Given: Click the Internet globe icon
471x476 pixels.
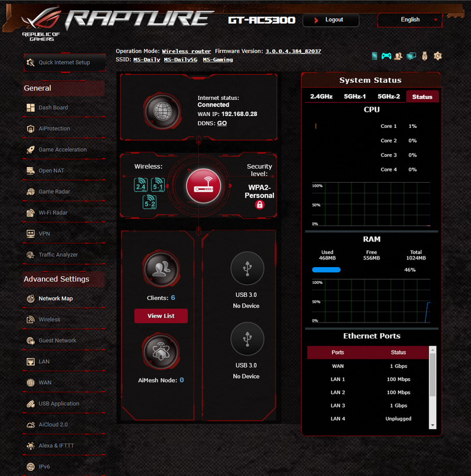Looking at the screenshot, I should coord(163,111).
